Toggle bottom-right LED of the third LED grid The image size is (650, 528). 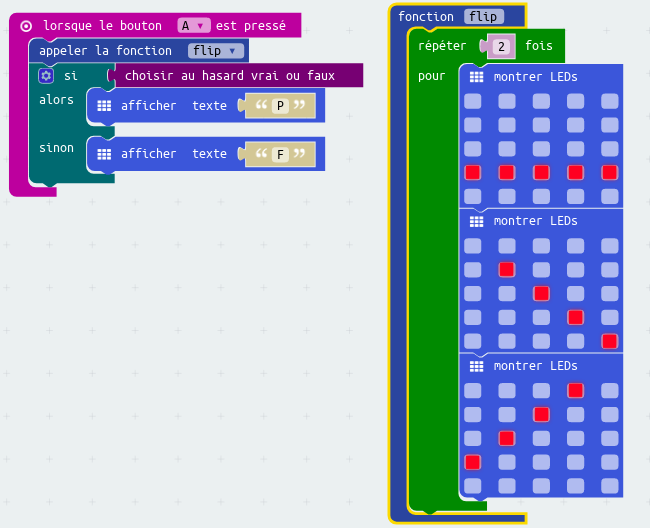(x=609, y=486)
